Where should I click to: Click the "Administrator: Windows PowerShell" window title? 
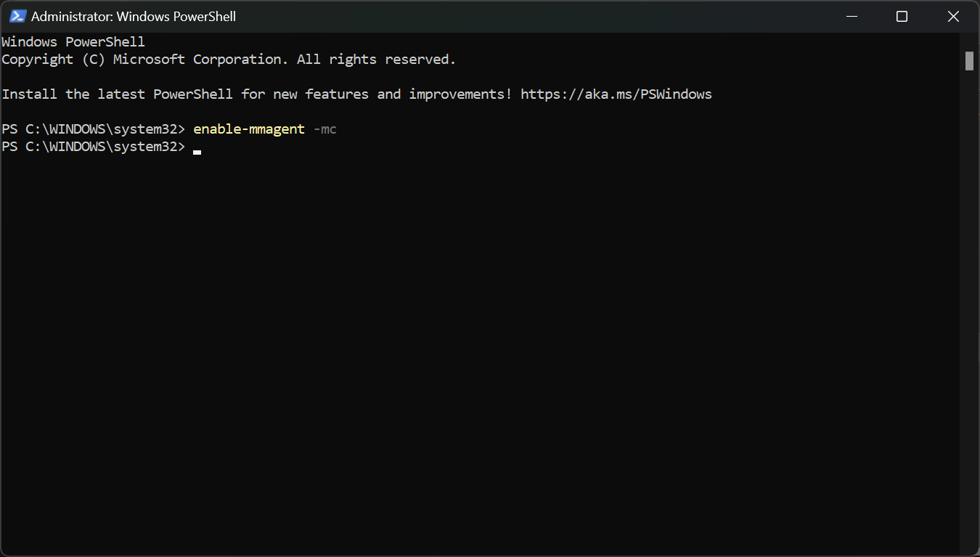click(134, 16)
